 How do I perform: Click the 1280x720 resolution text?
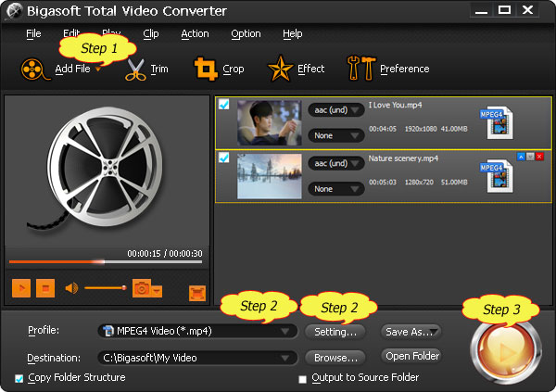419,182
